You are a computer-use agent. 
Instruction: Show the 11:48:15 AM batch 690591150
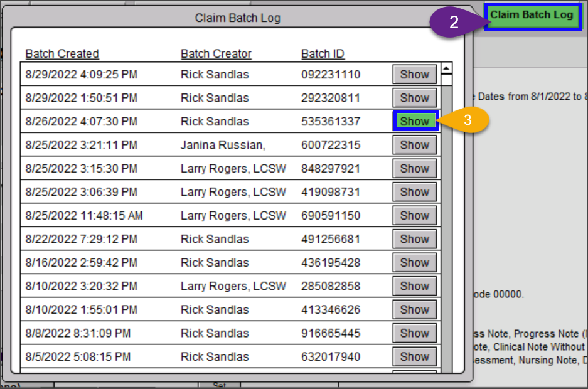tap(414, 215)
